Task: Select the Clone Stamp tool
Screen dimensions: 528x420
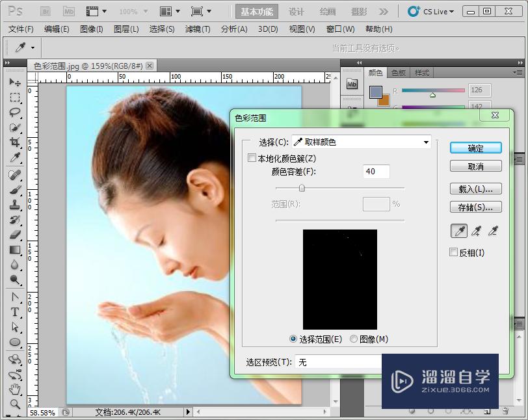Action: [15, 205]
